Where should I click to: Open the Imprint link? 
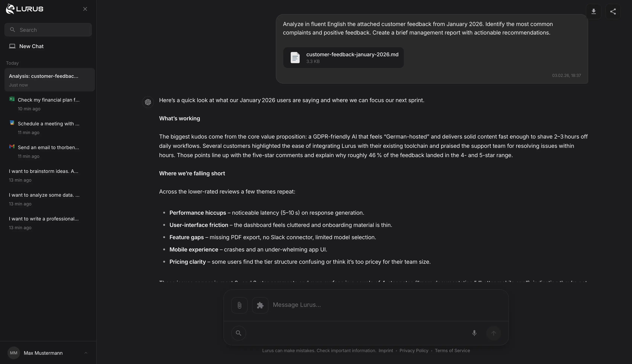click(x=386, y=350)
